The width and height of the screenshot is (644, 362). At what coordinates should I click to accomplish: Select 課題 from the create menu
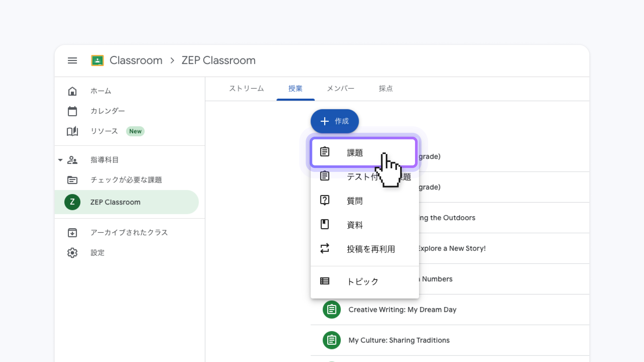(x=355, y=153)
